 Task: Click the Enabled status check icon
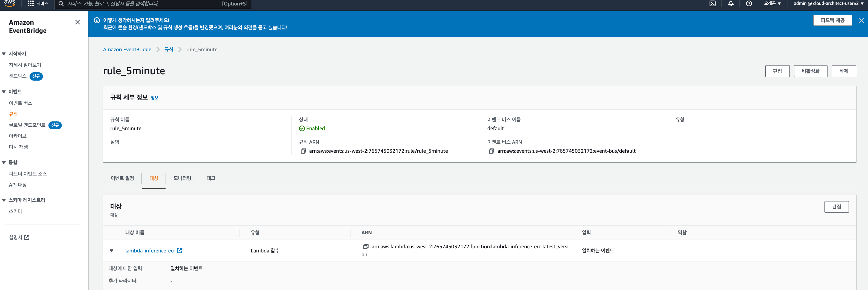[x=302, y=128]
